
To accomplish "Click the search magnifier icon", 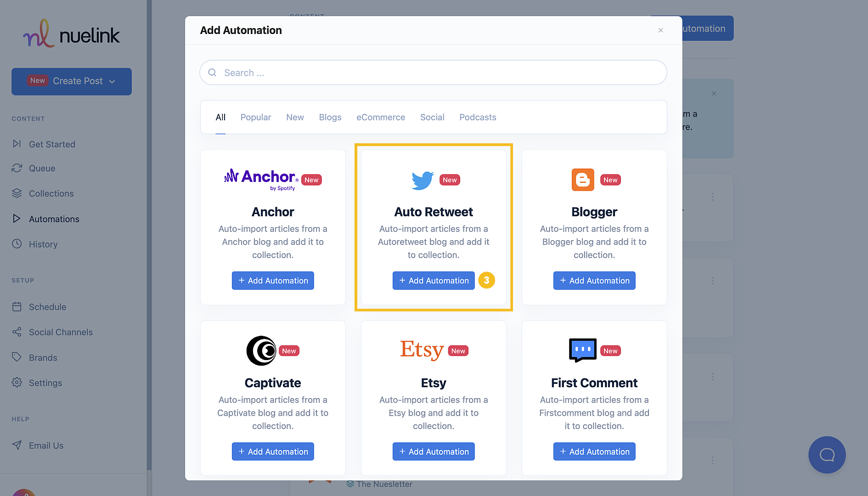I will pyautogui.click(x=212, y=73).
